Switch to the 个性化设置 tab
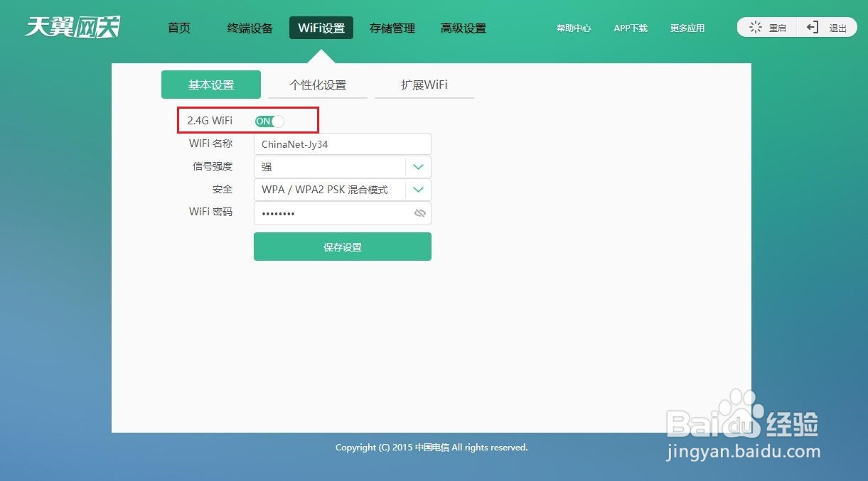This screenshot has width=868, height=481. coord(318,84)
